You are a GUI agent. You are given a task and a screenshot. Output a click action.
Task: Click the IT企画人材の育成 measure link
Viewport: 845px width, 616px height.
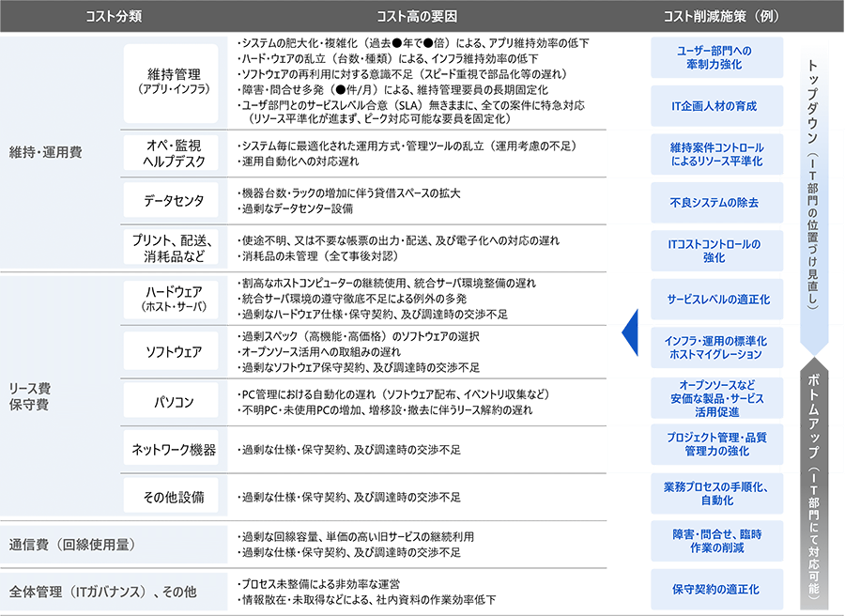[x=715, y=106]
